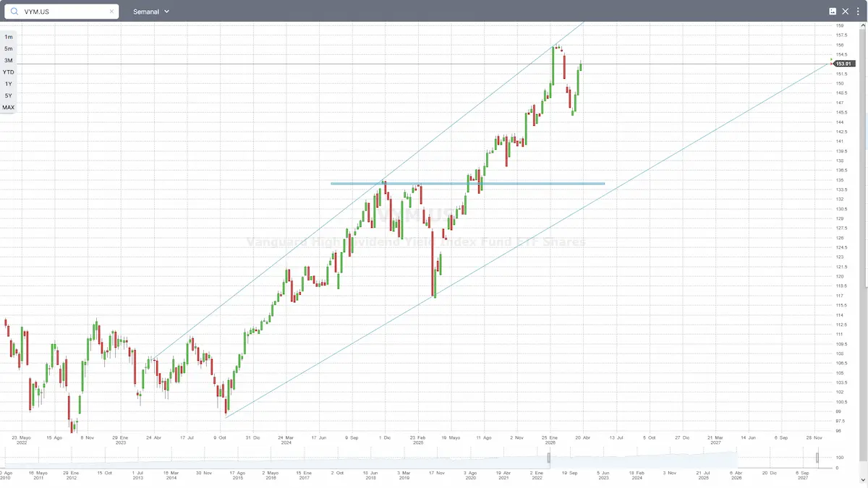868x488 pixels.
Task: Save the chart as an image
Action: (x=833, y=12)
